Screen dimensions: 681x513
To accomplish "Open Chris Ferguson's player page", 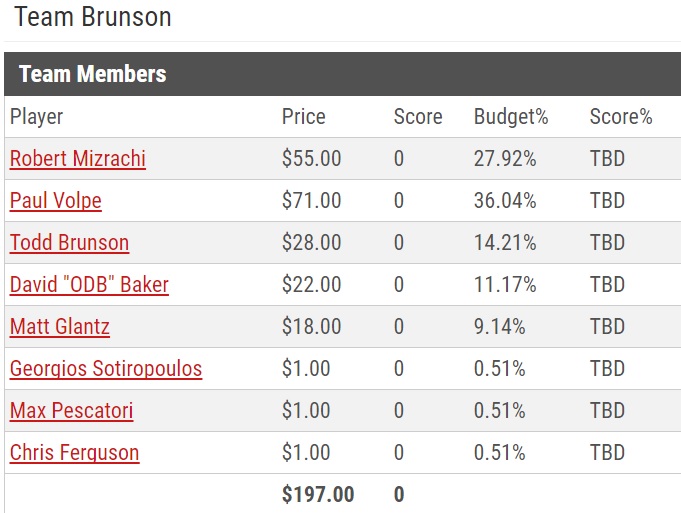I will coord(74,453).
